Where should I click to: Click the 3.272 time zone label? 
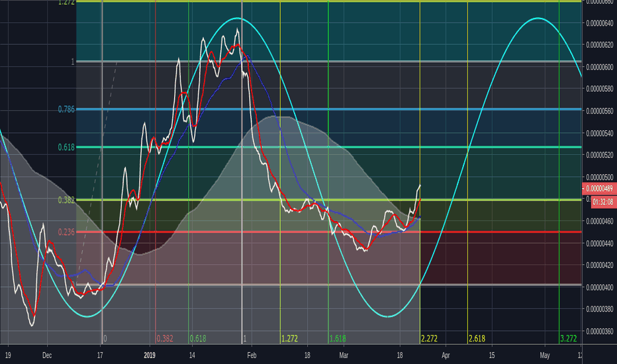pos(568,338)
